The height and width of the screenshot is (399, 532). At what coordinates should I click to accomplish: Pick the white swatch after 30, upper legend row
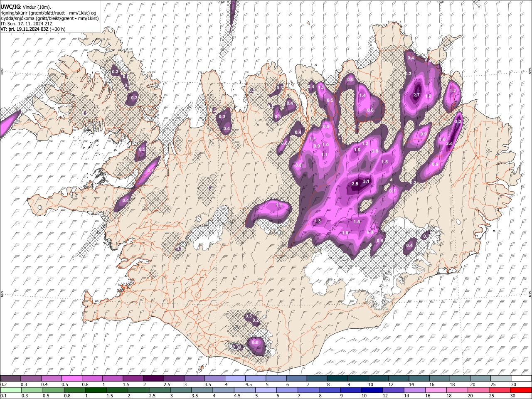521,379
